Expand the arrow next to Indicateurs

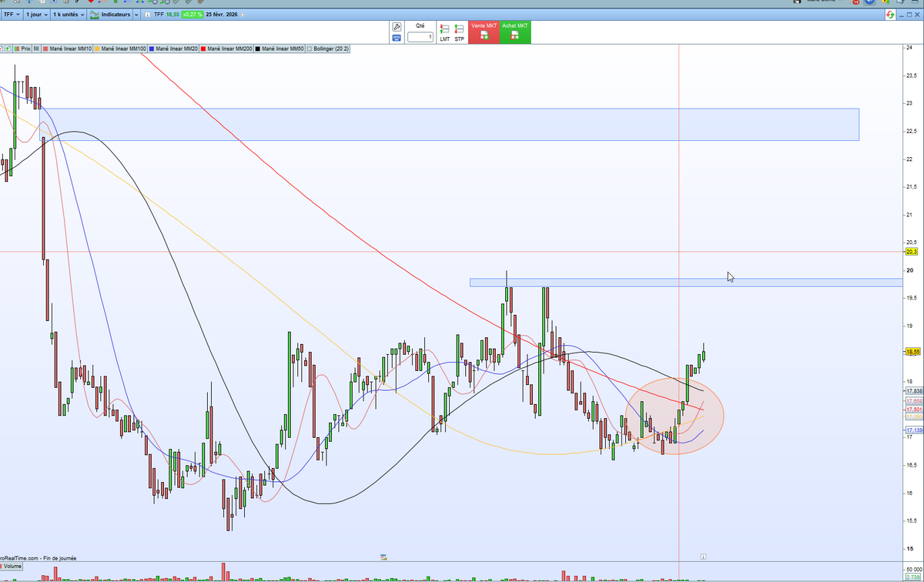137,15
